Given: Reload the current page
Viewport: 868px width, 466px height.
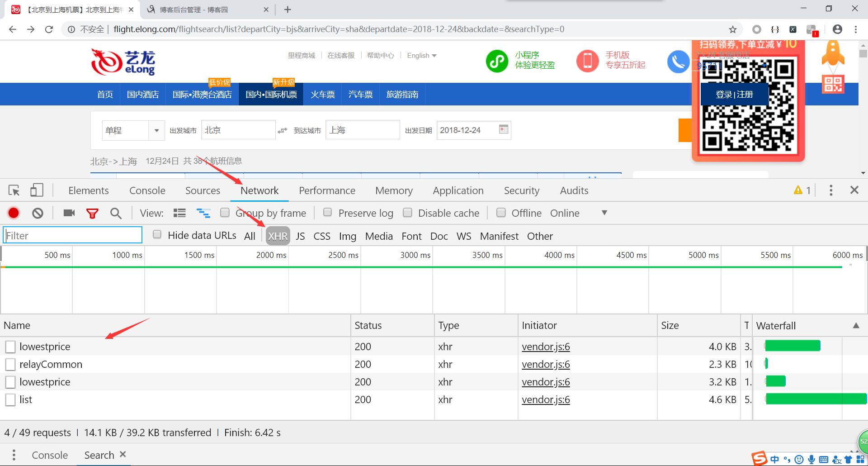Looking at the screenshot, I should click(49, 29).
